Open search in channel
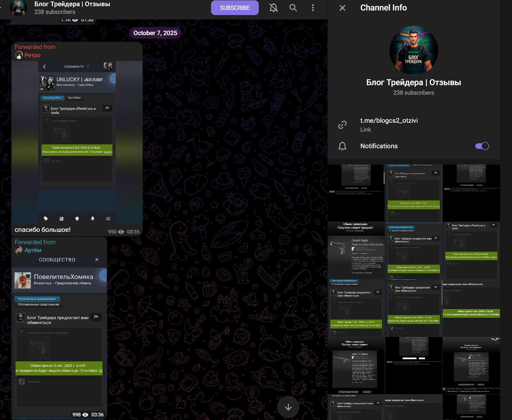The width and height of the screenshot is (512, 420). [293, 8]
